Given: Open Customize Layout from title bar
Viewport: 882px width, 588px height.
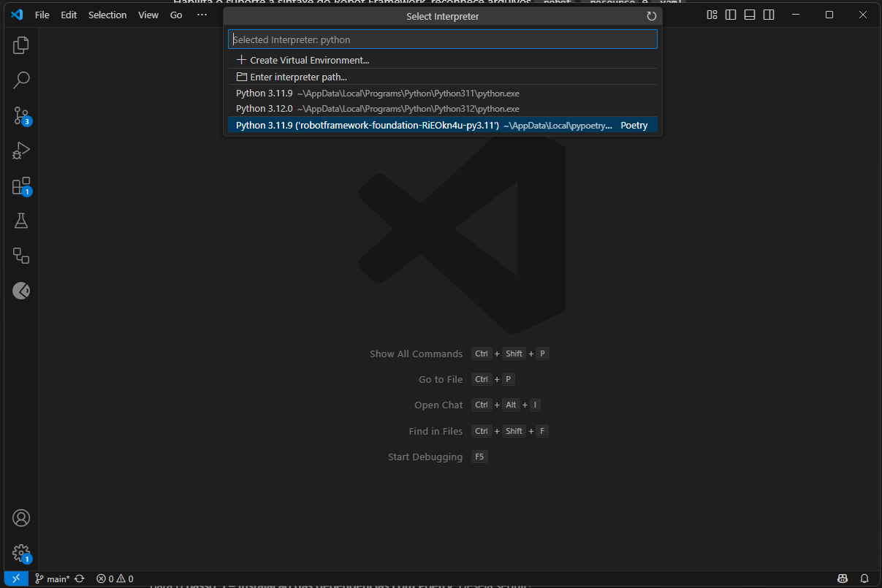Looking at the screenshot, I should tap(712, 15).
